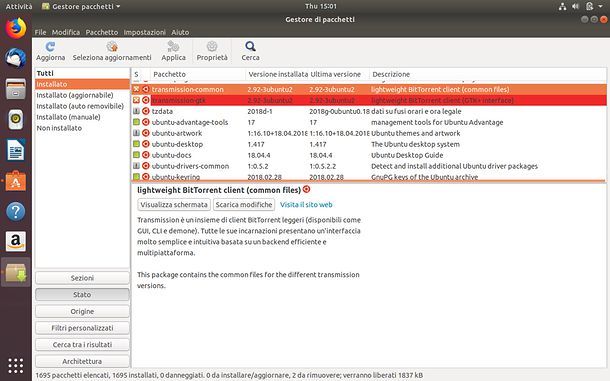The height and width of the screenshot is (381, 610).
Task: Open the Pacchetto menu
Action: tap(102, 32)
